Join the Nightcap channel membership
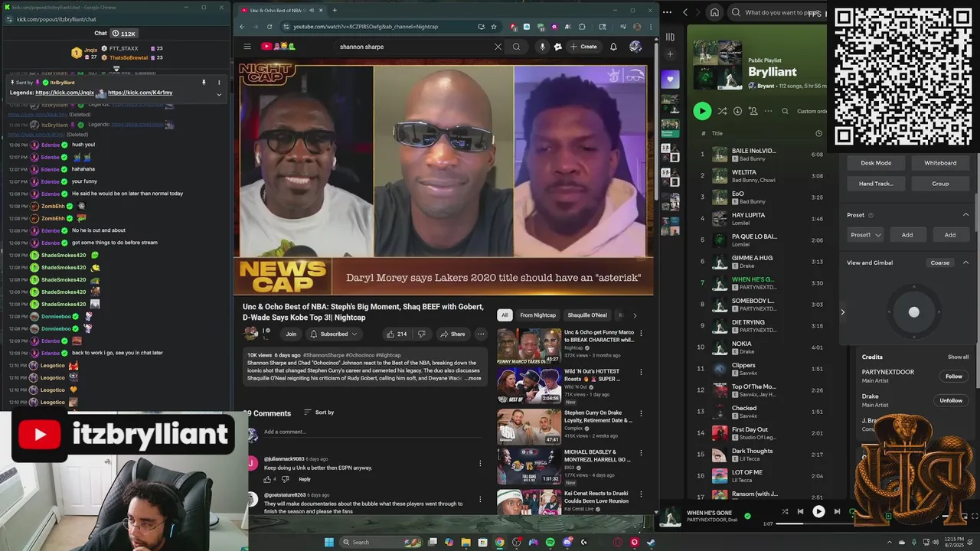The width and height of the screenshot is (980, 551). click(291, 334)
